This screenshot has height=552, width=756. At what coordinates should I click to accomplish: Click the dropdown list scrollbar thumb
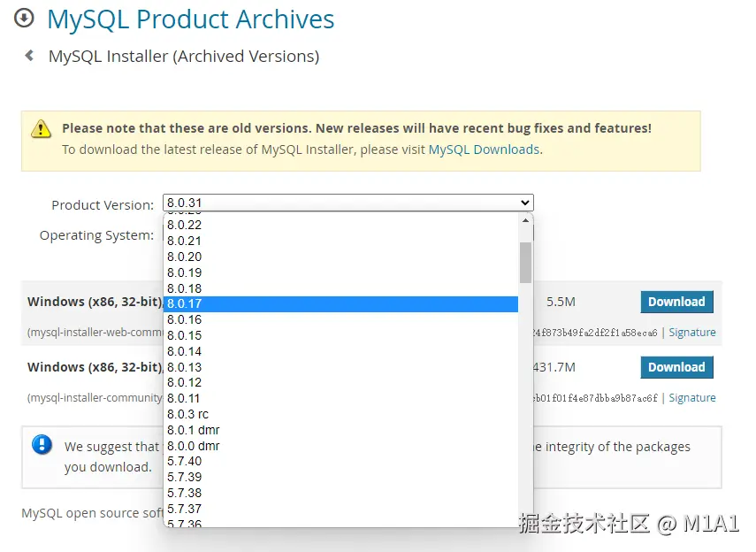(525, 263)
